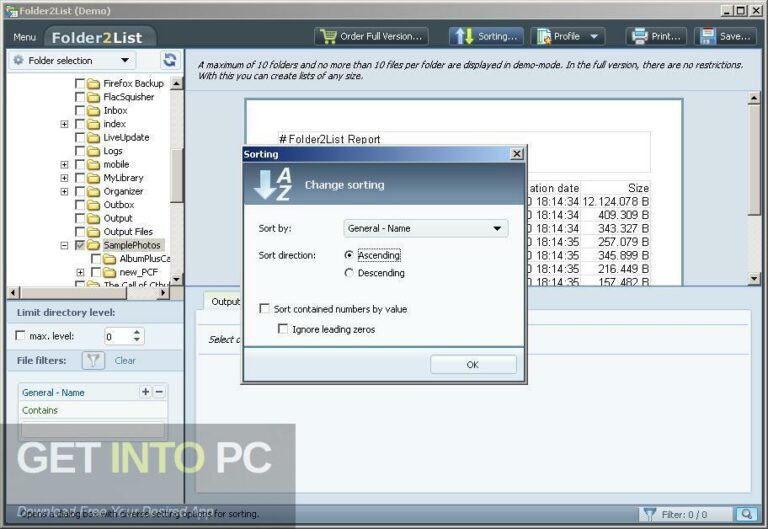Click the Print toolbar button
Viewport: 768px width, 529px height.
click(x=656, y=36)
